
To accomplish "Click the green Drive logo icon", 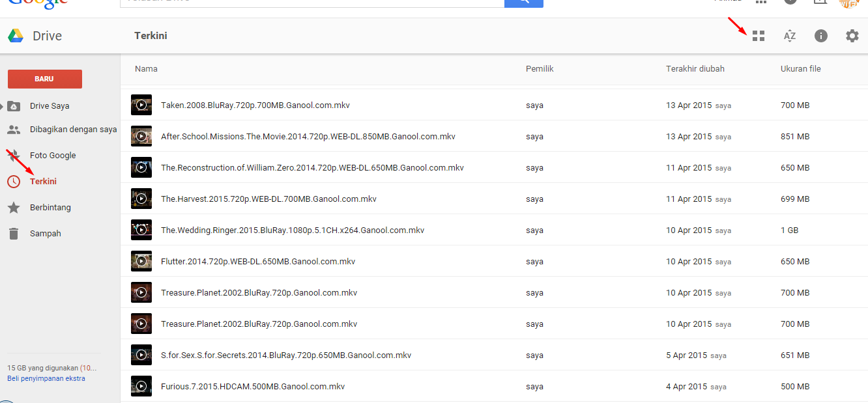I will tap(14, 35).
